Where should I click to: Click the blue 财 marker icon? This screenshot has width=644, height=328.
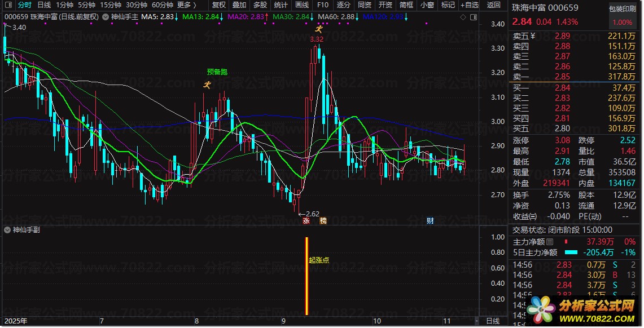(x=430, y=221)
